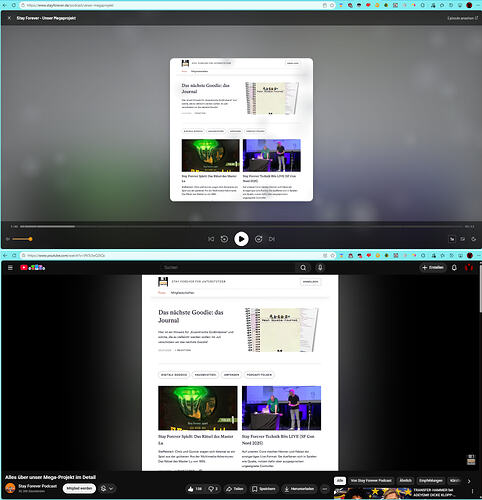Play the Stay Forever podcast episode

pyautogui.click(x=241, y=239)
